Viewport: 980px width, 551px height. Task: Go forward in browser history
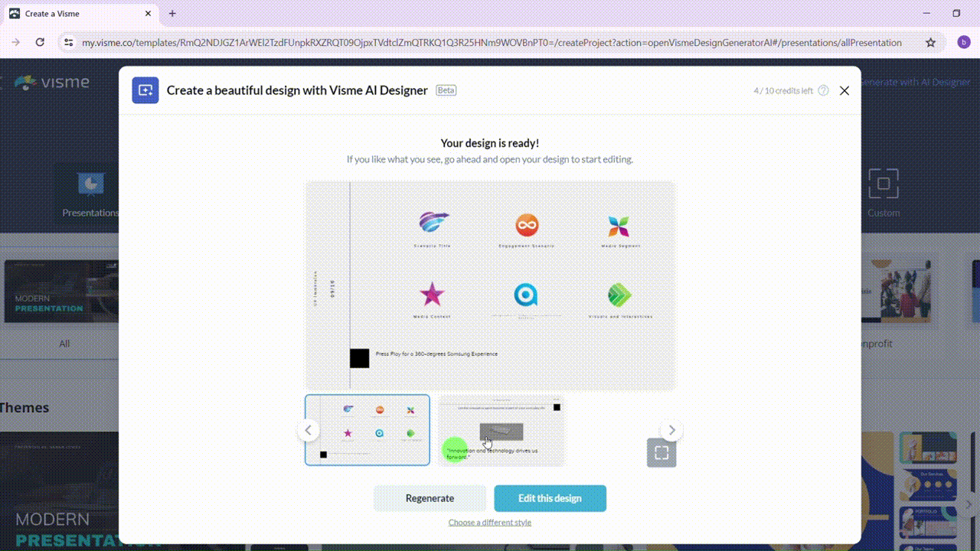tap(15, 43)
